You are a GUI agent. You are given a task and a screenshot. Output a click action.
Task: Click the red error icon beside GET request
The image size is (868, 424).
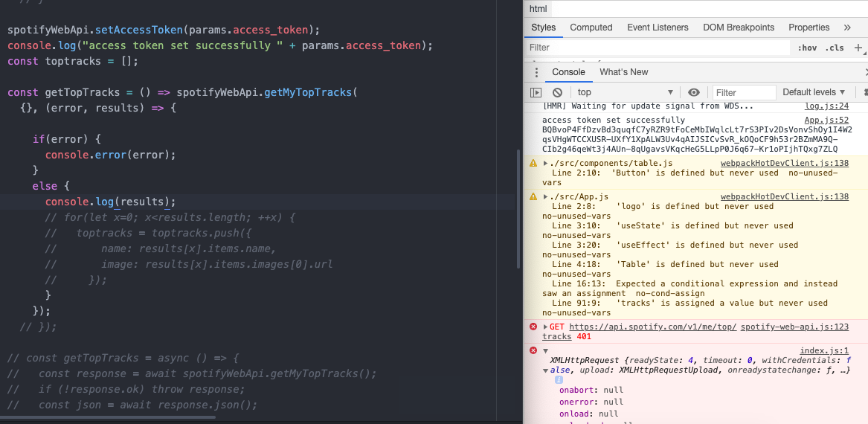tap(533, 327)
